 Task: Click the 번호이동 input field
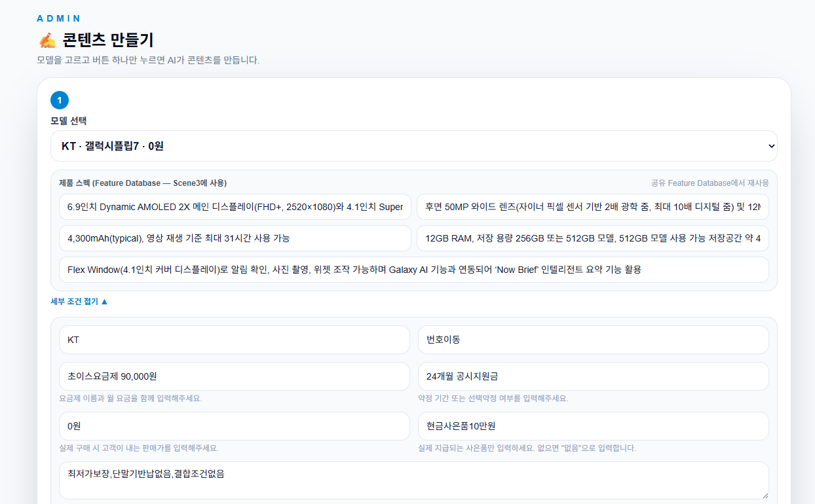point(594,340)
